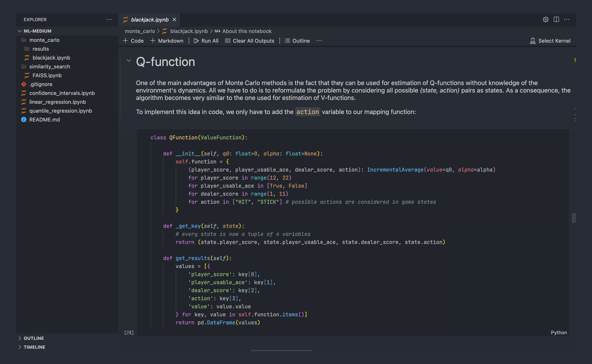
Task: Click the vertical scrollbar thumb
Action: (574, 218)
